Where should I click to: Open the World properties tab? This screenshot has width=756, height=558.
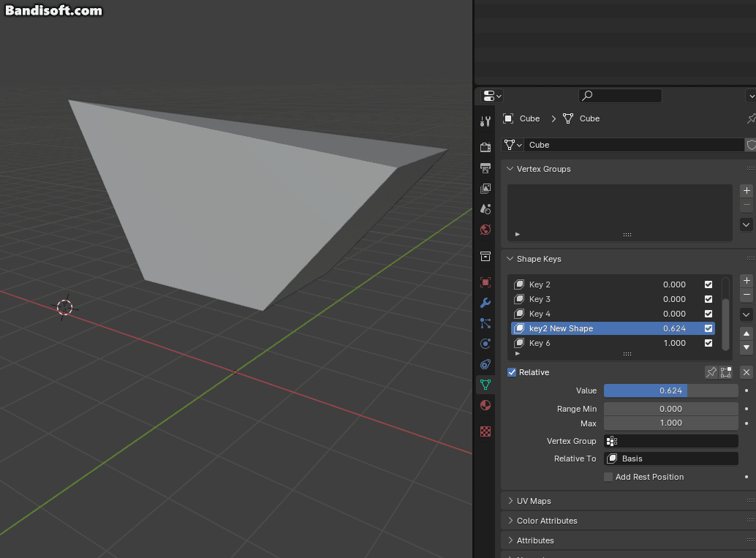pyautogui.click(x=485, y=230)
